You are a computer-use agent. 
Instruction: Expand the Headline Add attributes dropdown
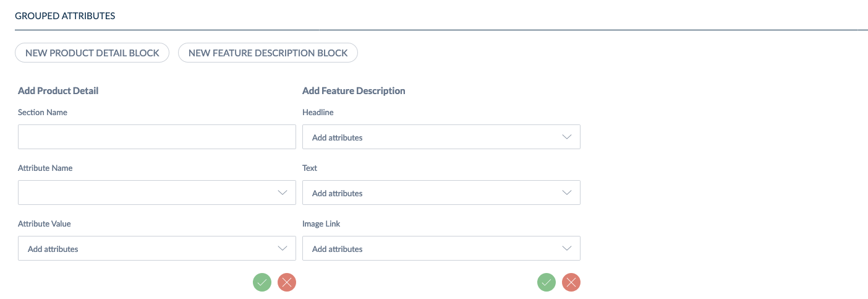(x=441, y=137)
